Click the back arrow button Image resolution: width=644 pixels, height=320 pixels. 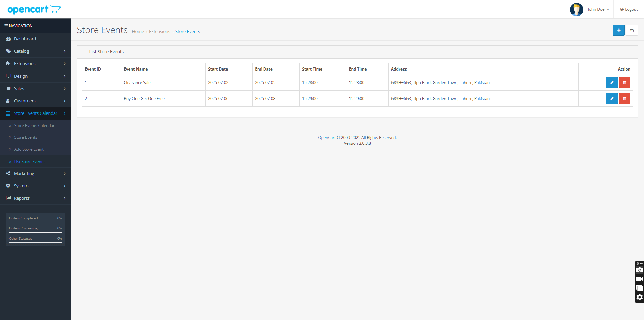[632, 30]
